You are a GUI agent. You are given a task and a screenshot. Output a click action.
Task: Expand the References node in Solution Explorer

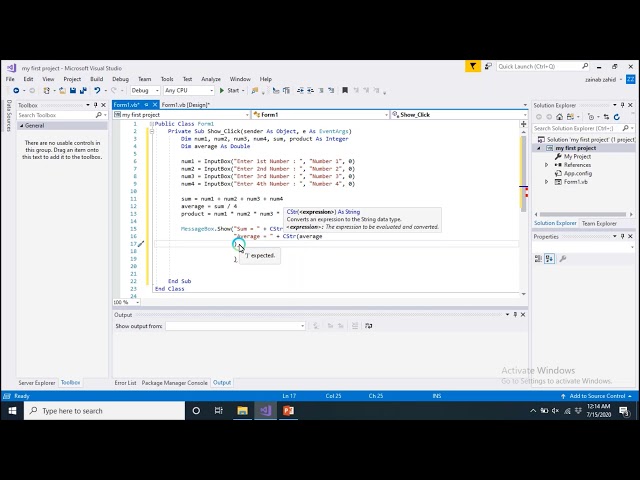547,165
